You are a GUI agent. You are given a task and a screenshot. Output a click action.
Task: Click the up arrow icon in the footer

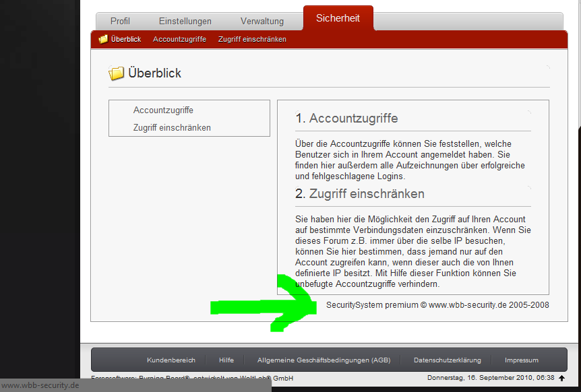click(x=561, y=378)
